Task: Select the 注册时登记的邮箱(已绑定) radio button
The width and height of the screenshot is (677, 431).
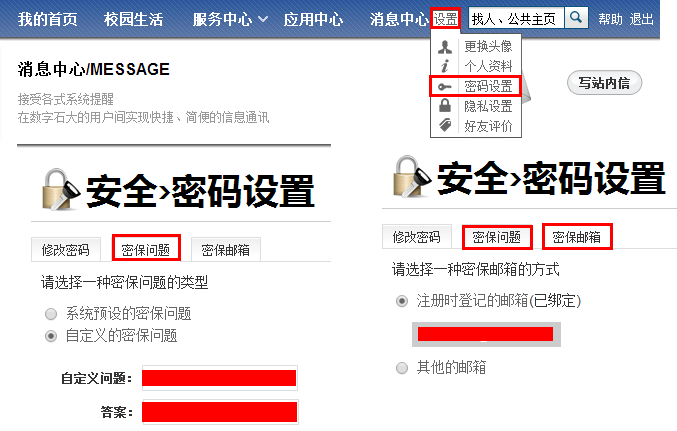Action: [x=402, y=301]
